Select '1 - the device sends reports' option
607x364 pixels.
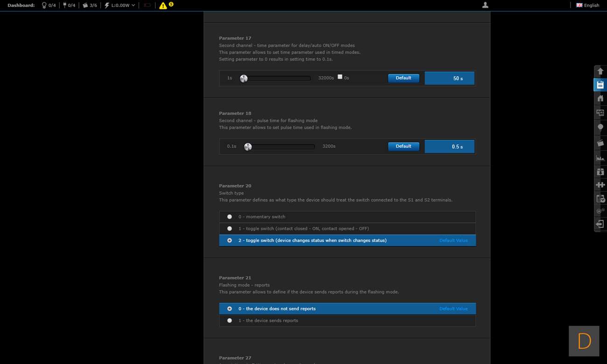click(229, 321)
